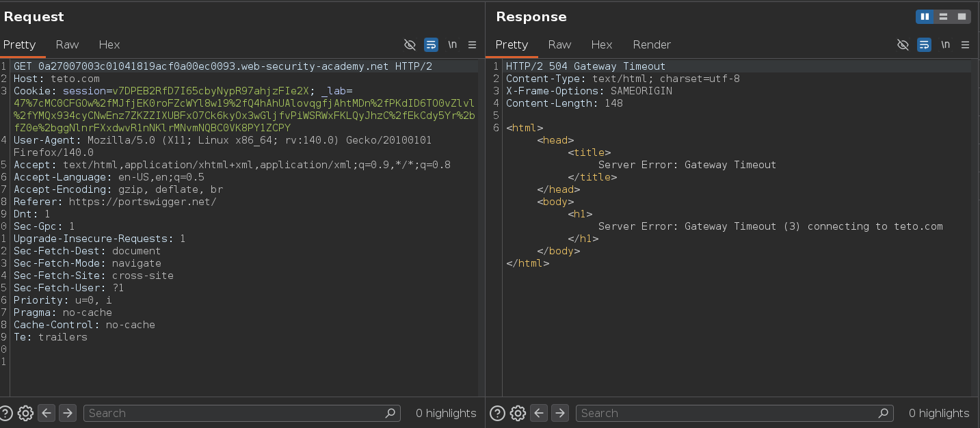Viewport: 980px width, 428px height.
Task: Click 'HTTP/2 504 Gateway Timeout' status line
Action: (585, 66)
